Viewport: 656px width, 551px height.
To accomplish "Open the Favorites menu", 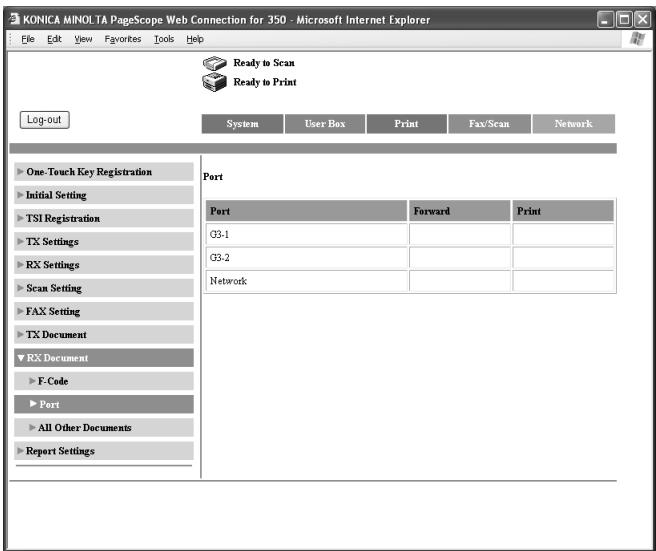I will (123, 39).
